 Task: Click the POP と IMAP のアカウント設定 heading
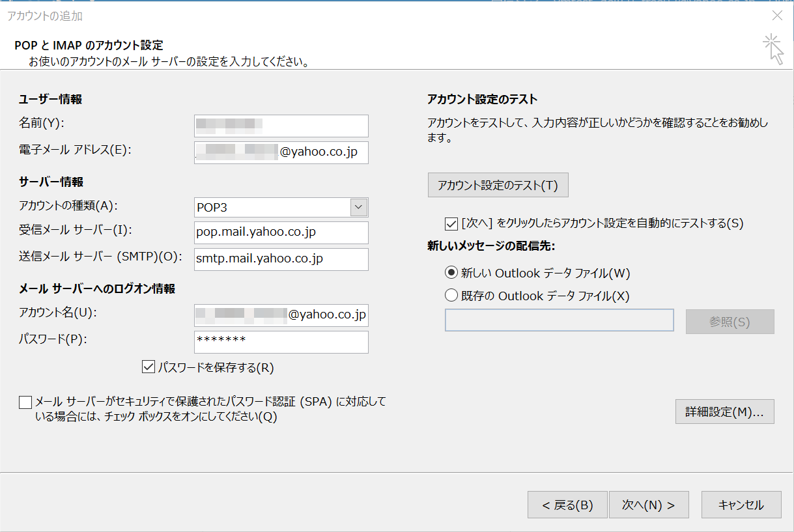pos(88,46)
